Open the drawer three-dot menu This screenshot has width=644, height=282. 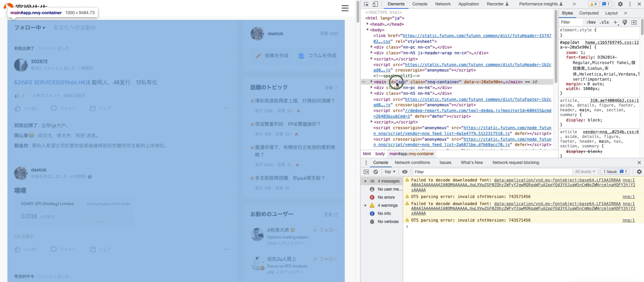tap(366, 163)
